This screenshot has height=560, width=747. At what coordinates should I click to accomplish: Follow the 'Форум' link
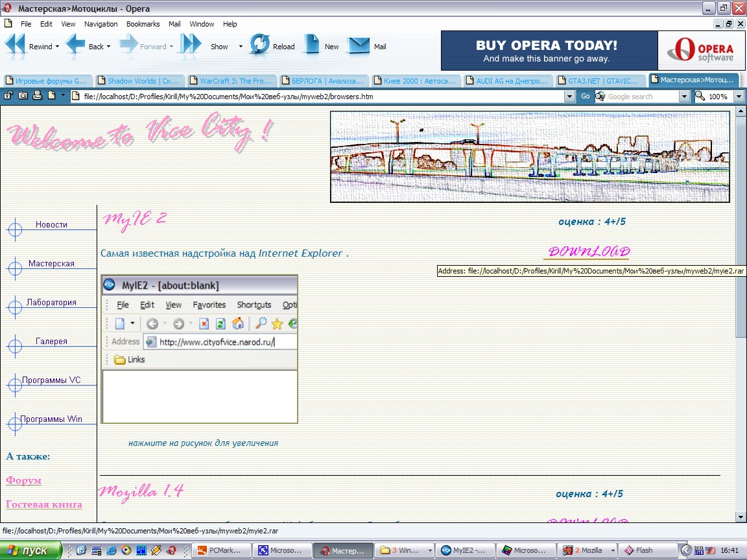coord(24,480)
